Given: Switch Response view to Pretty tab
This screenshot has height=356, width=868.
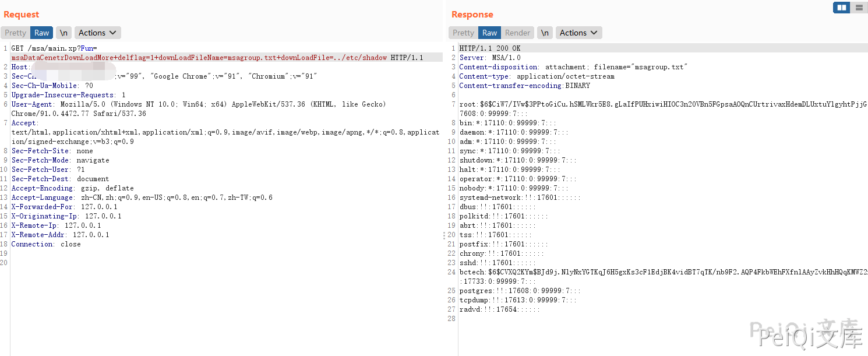Looking at the screenshot, I should pos(464,33).
